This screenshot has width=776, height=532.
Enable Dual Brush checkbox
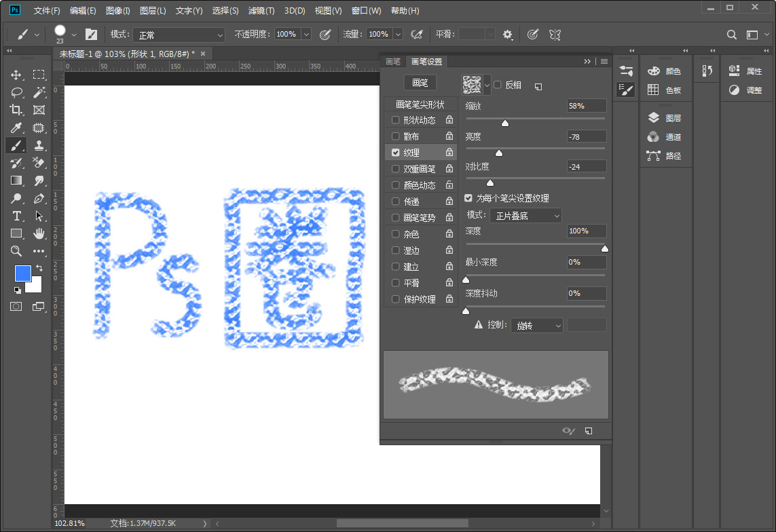coord(395,168)
